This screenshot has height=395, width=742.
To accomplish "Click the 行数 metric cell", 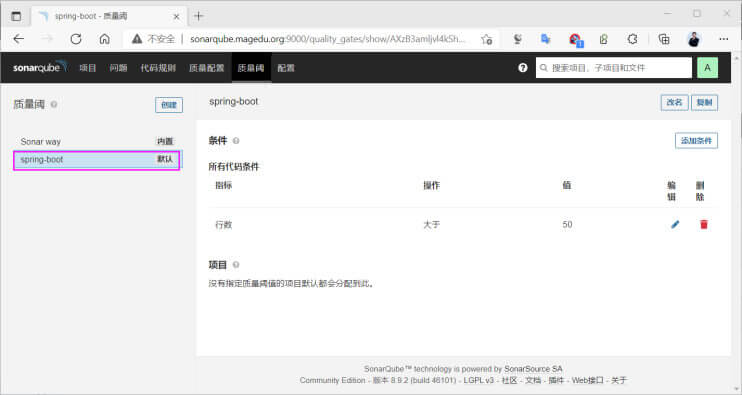I will point(223,225).
